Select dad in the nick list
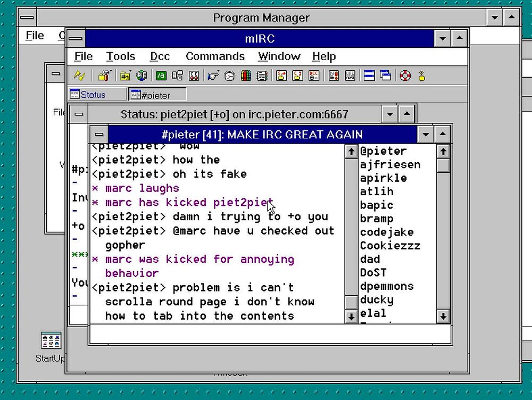 (370, 259)
